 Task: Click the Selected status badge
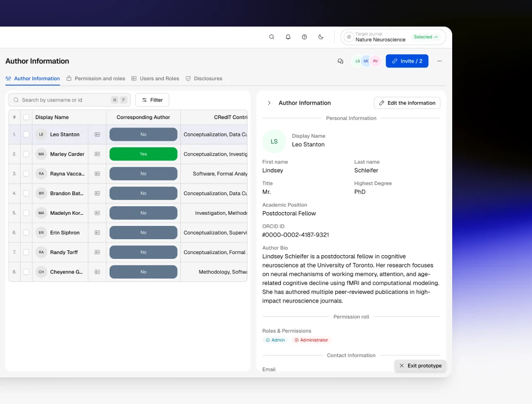pos(426,37)
